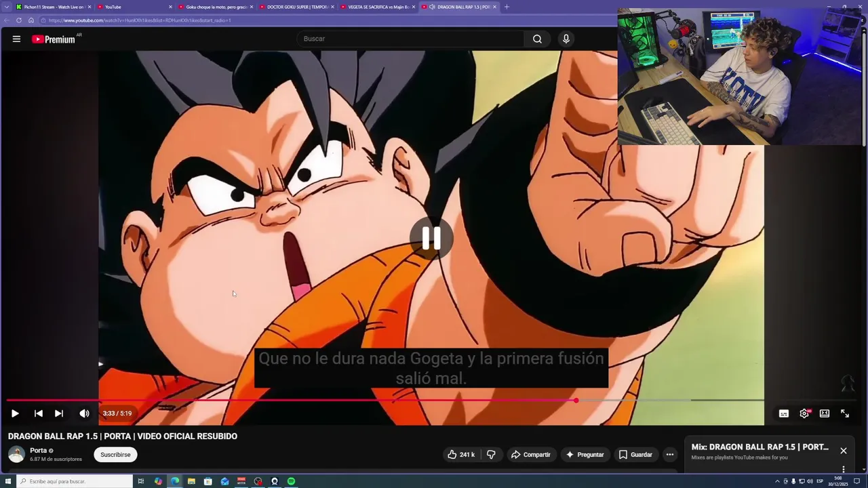This screenshot has height=488, width=868.
Task: Open microphone tray icon
Action: 793,481
